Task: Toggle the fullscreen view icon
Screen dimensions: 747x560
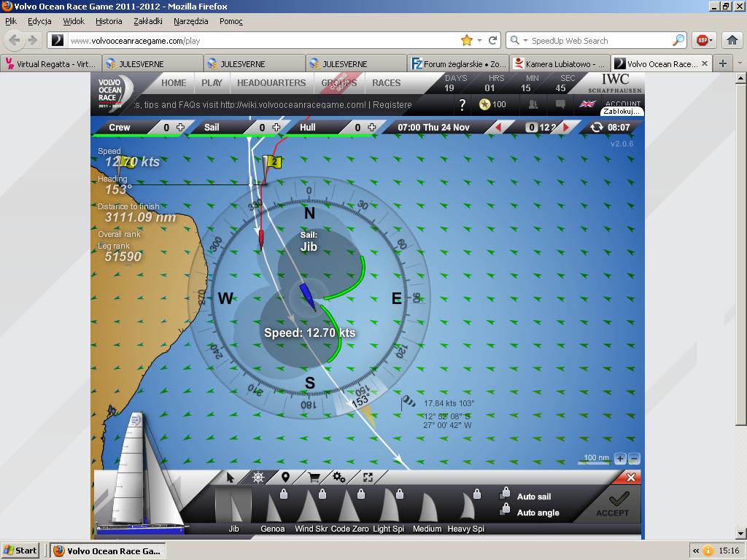Action: coord(368,478)
